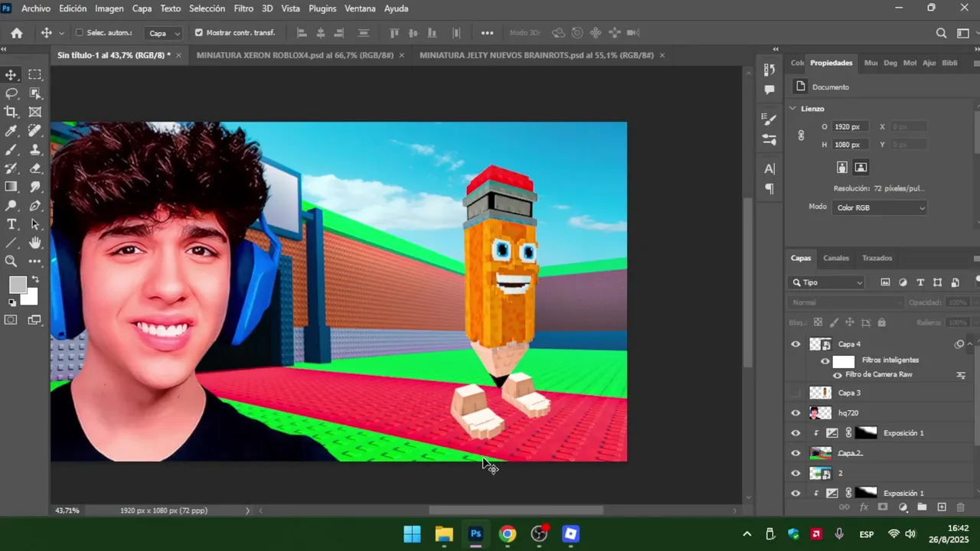Viewport: 980px width, 551px height.
Task: Open the Move tool preset picker arrow
Action: pos(61,33)
